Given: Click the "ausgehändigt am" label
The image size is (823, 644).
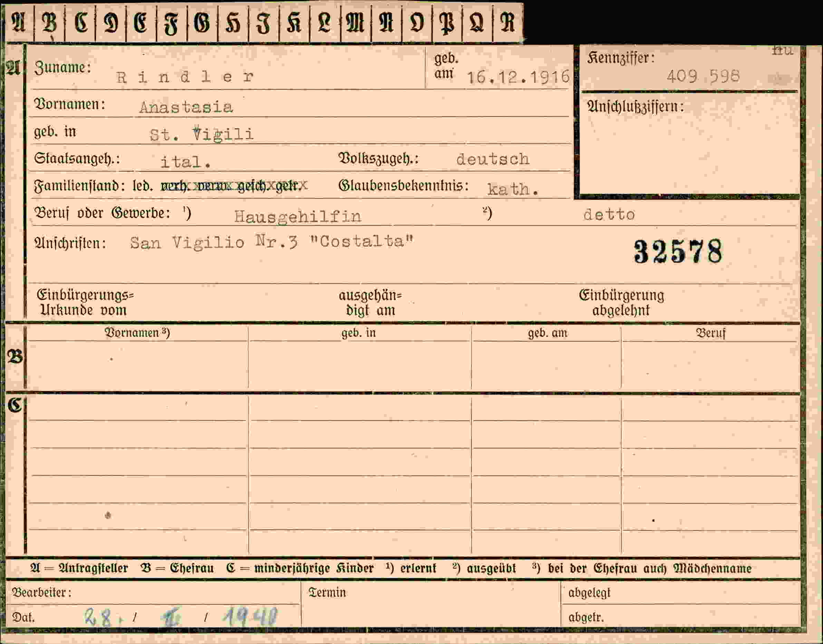Looking at the screenshot, I should pos(370,303).
